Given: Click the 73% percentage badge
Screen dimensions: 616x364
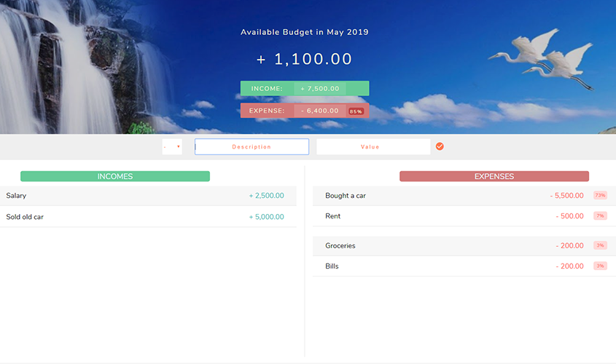Looking at the screenshot, I should coord(600,195).
